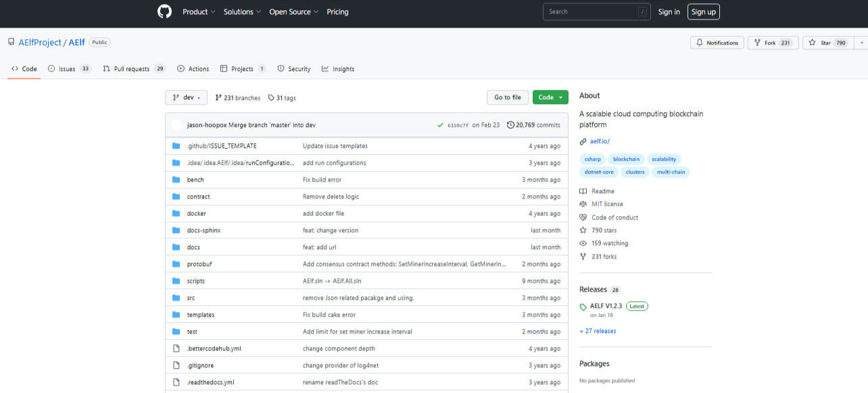The image size is (868, 393).
Task: Open the .idea run configurations folder
Action: click(x=241, y=163)
